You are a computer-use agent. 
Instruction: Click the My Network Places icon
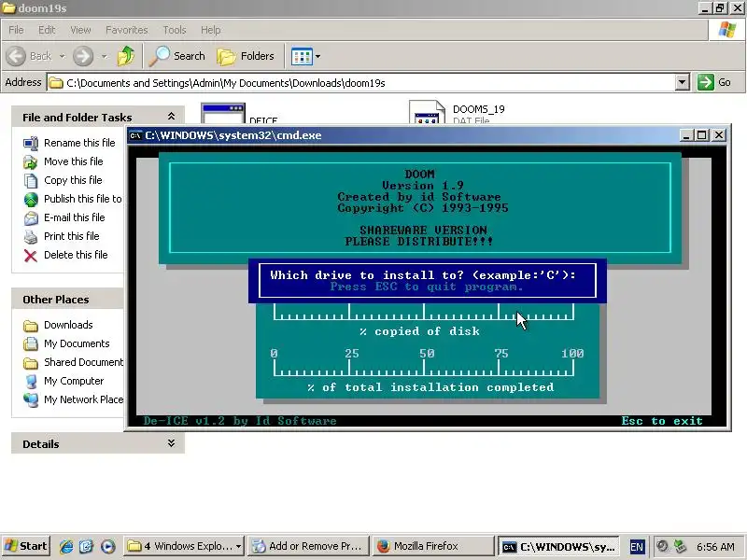[x=31, y=400]
